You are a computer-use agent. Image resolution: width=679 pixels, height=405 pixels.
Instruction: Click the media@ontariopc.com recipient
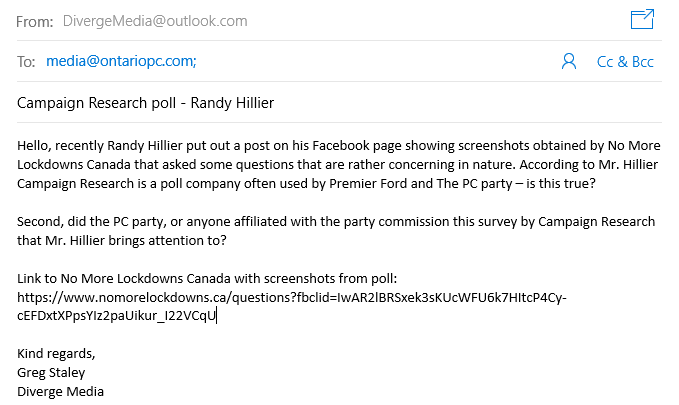(121, 62)
